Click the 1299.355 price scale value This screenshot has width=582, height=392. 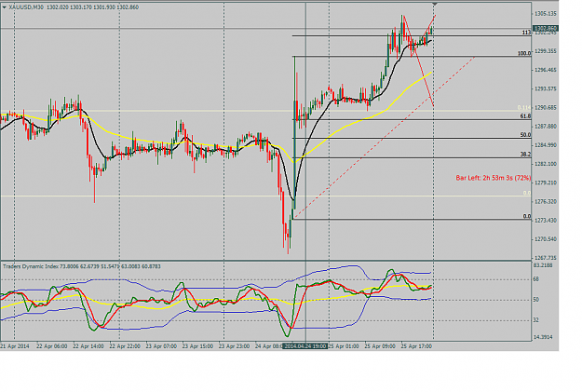(546, 51)
